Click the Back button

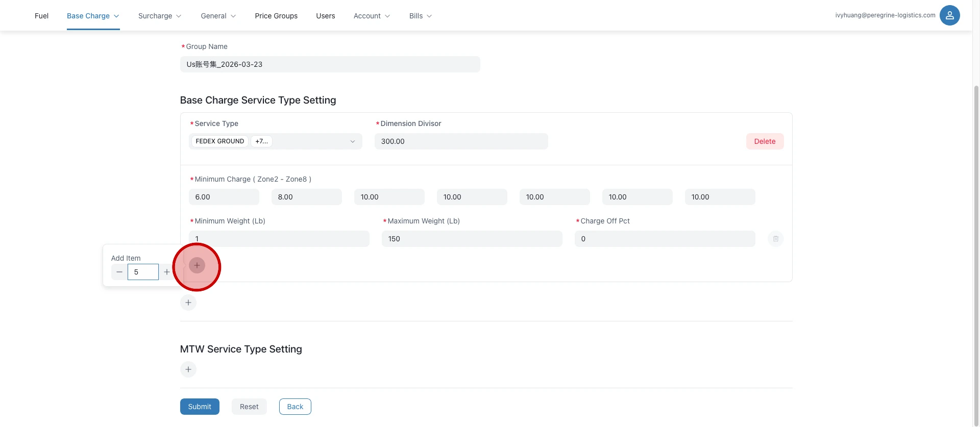pos(295,407)
